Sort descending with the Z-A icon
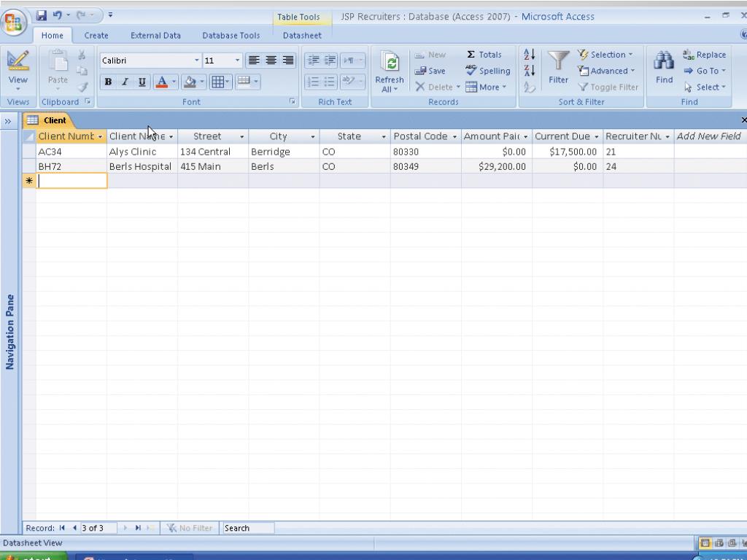The image size is (747, 560). click(x=529, y=71)
